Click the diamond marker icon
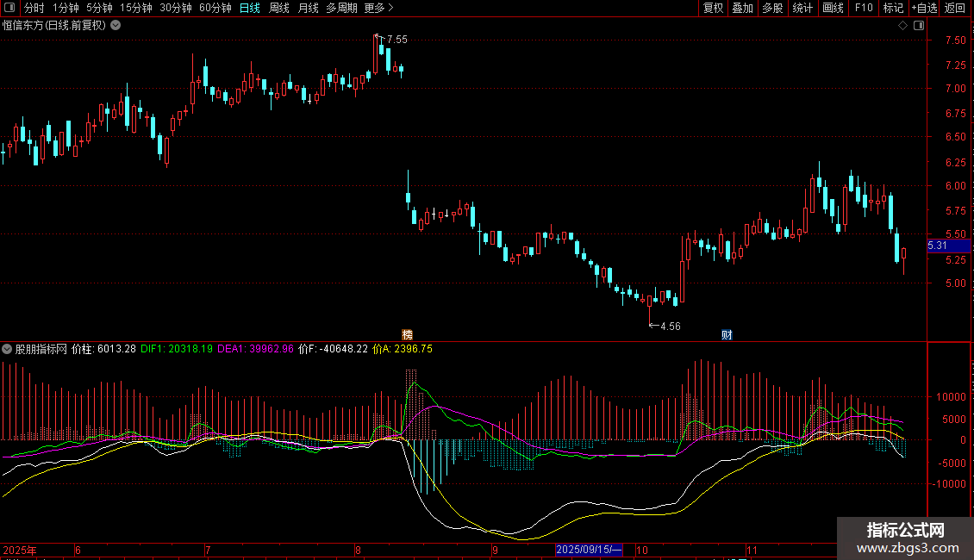974x560 pixels. coord(902,25)
